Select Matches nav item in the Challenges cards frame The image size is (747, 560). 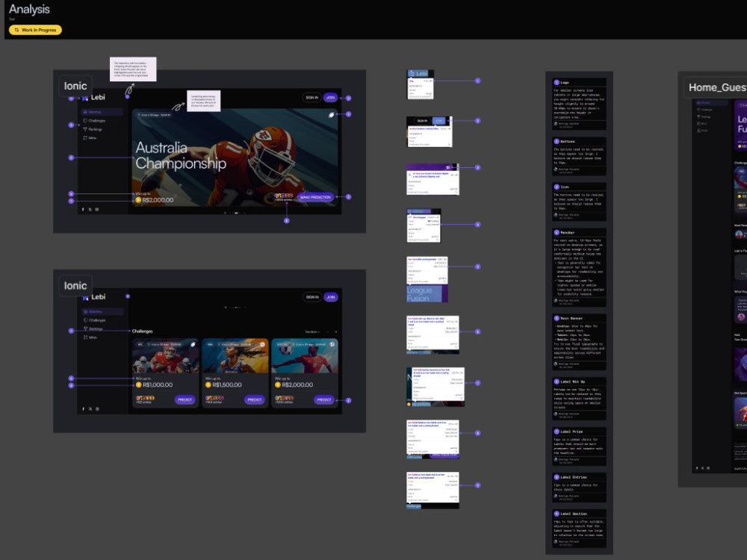click(102, 311)
